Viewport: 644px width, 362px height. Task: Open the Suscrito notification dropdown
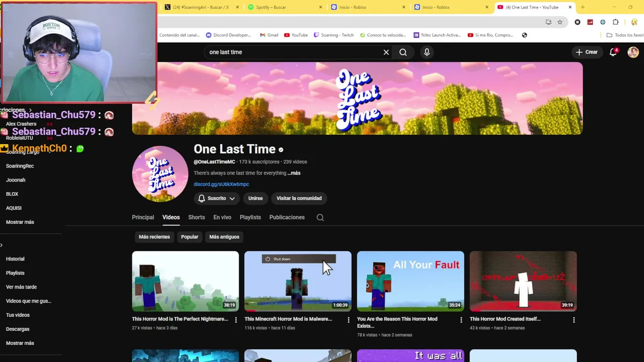pyautogui.click(x=216, y=198)
